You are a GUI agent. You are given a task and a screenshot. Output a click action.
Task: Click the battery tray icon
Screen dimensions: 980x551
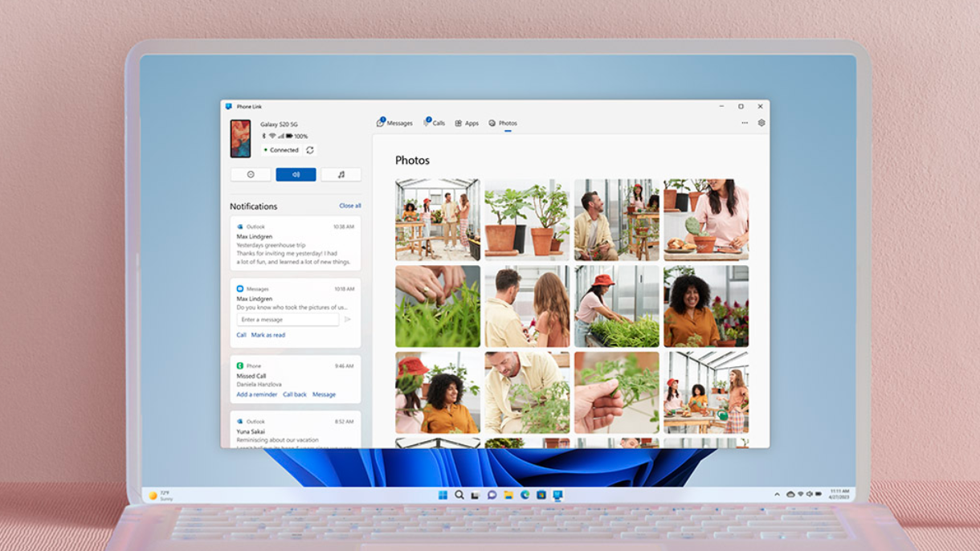(x=818, y=495)
